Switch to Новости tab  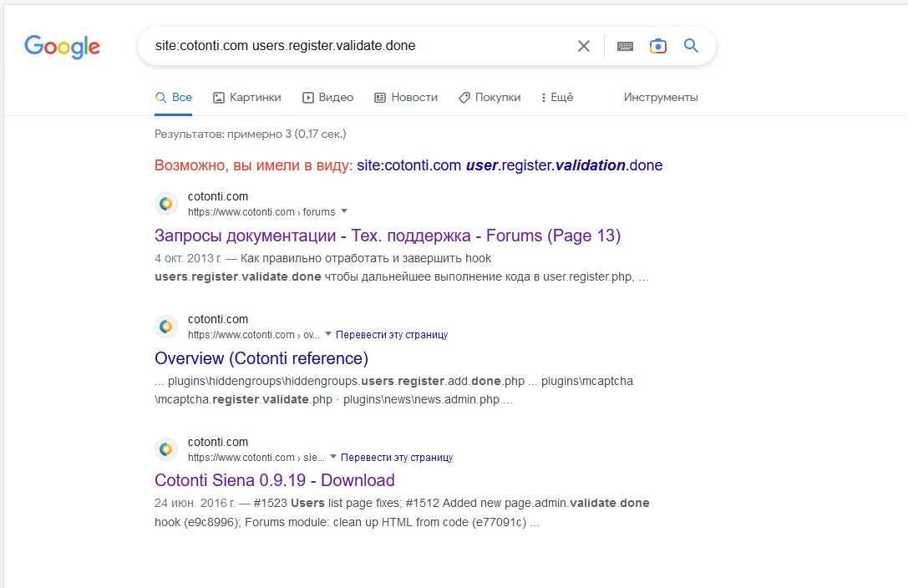tap(406, 97)
